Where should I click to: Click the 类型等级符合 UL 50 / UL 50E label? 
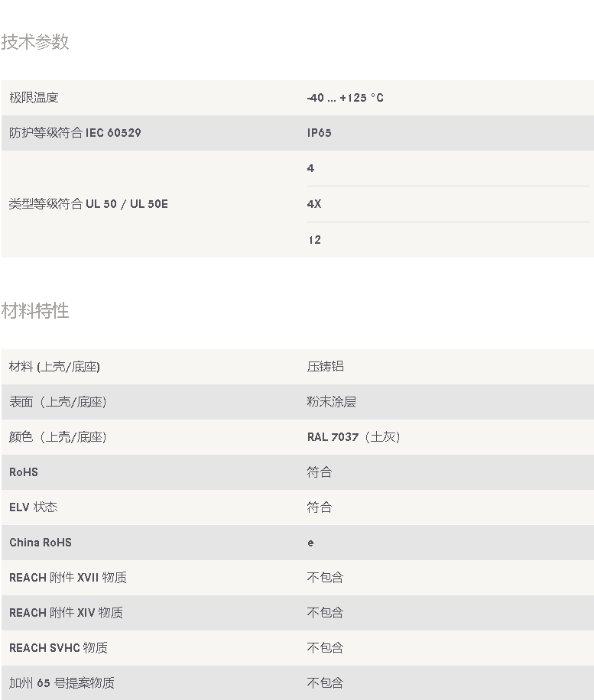pos(88,204)
